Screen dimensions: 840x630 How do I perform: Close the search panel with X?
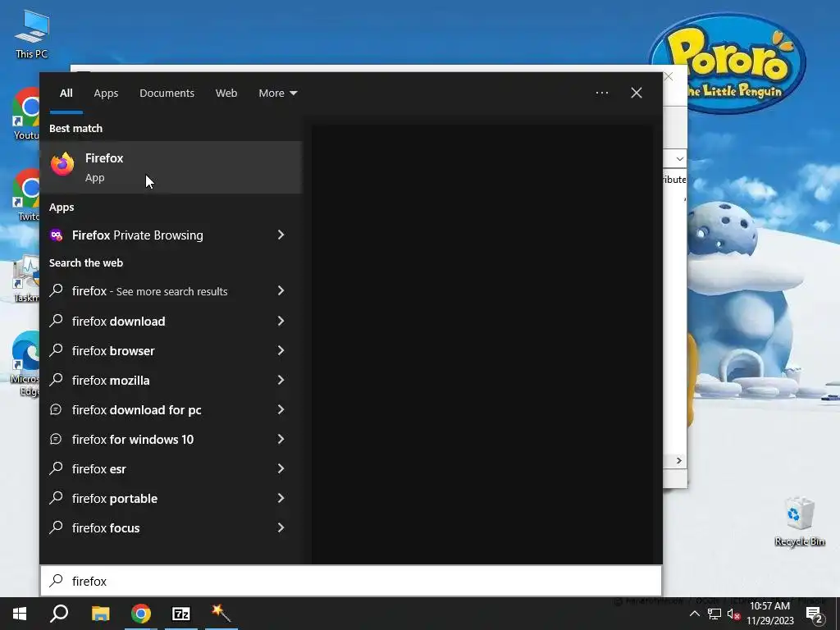(637, 93)
